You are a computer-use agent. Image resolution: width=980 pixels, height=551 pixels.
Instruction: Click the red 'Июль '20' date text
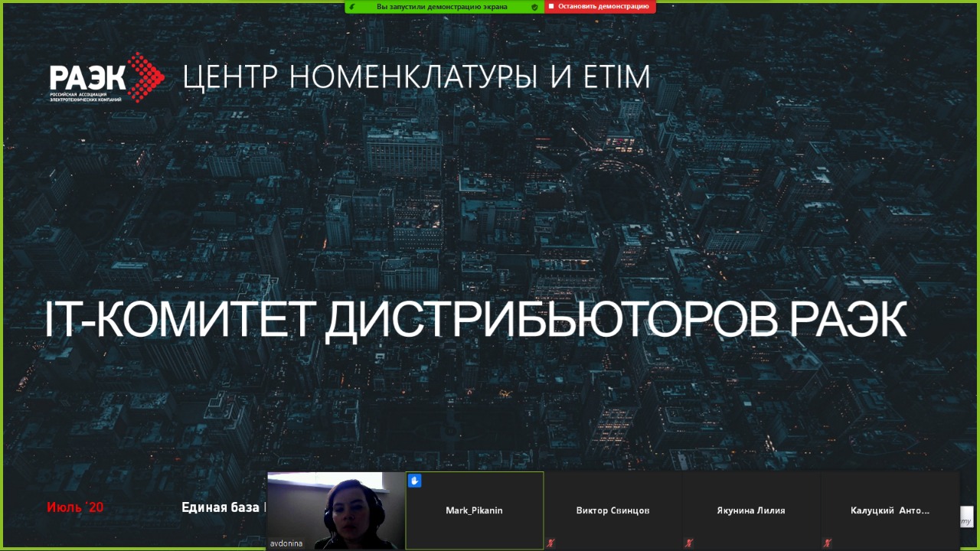[x=75, y=507]
